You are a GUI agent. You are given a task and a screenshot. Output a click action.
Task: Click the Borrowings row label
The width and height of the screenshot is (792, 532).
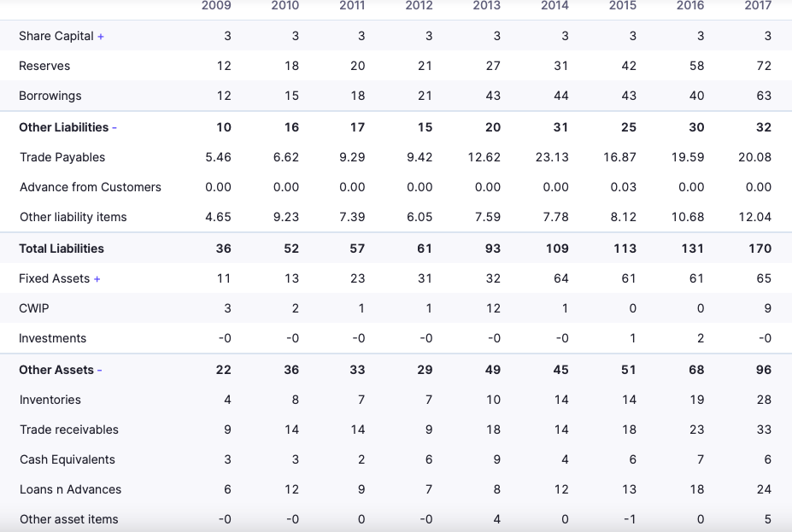pos(50,96)
